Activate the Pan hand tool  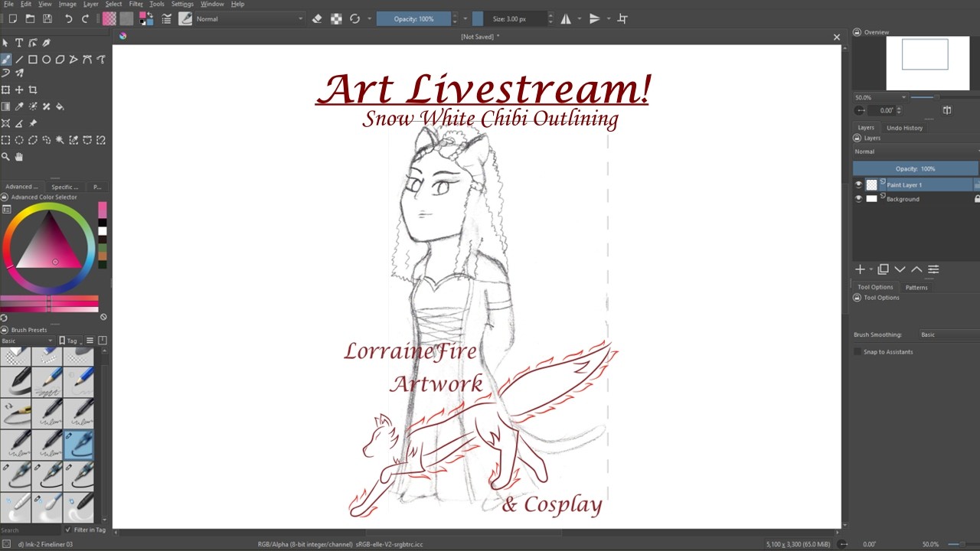19,157
